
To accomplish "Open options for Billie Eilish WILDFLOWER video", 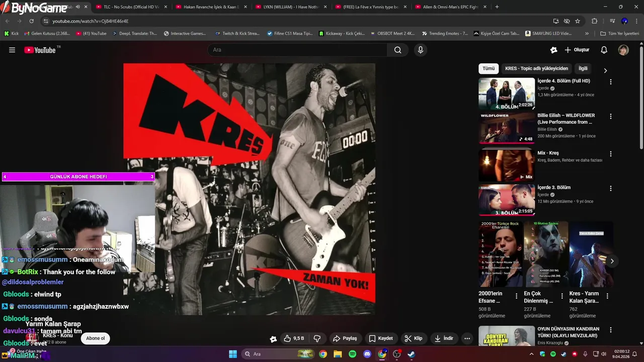I will point(611,116).
